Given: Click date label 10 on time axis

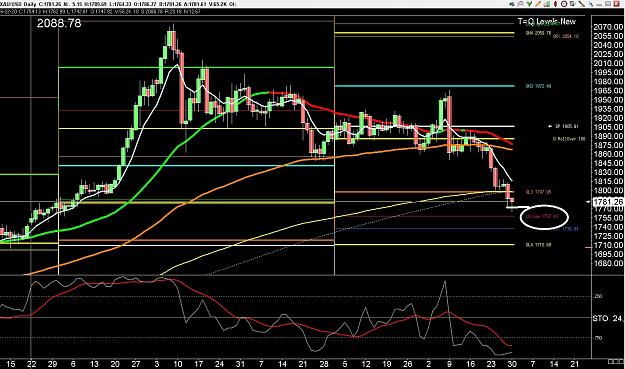Looking at the screenshot, I should 178,364.
